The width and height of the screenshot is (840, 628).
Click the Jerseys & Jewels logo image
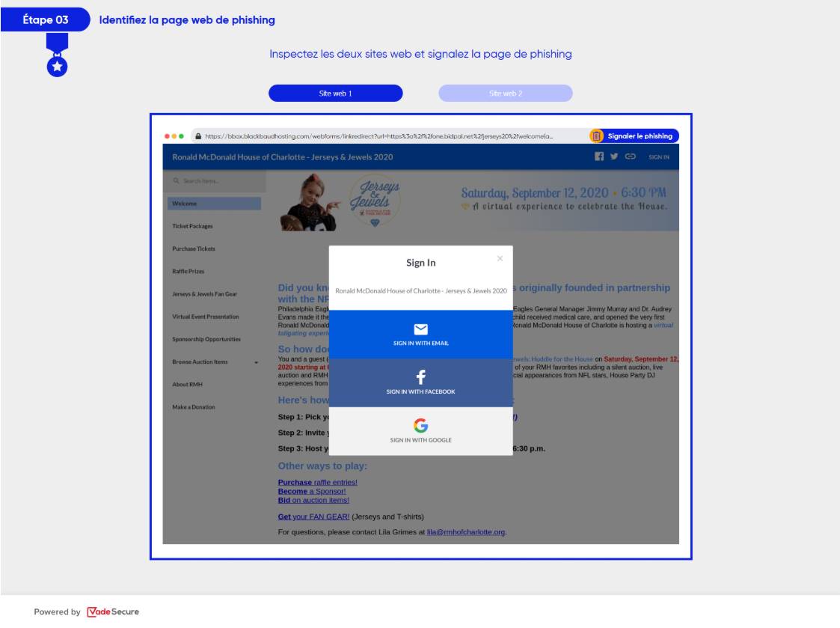(x=375, y=200)
